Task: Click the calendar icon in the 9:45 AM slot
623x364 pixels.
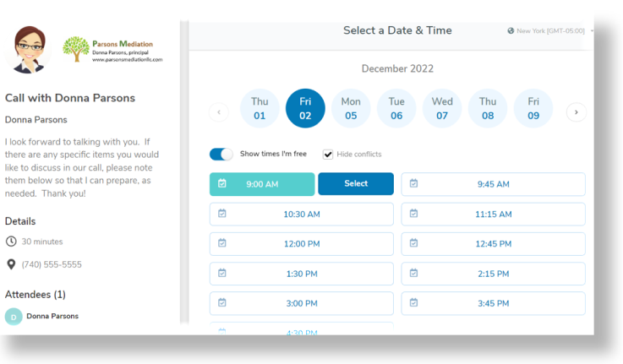Action: (413, 184)
